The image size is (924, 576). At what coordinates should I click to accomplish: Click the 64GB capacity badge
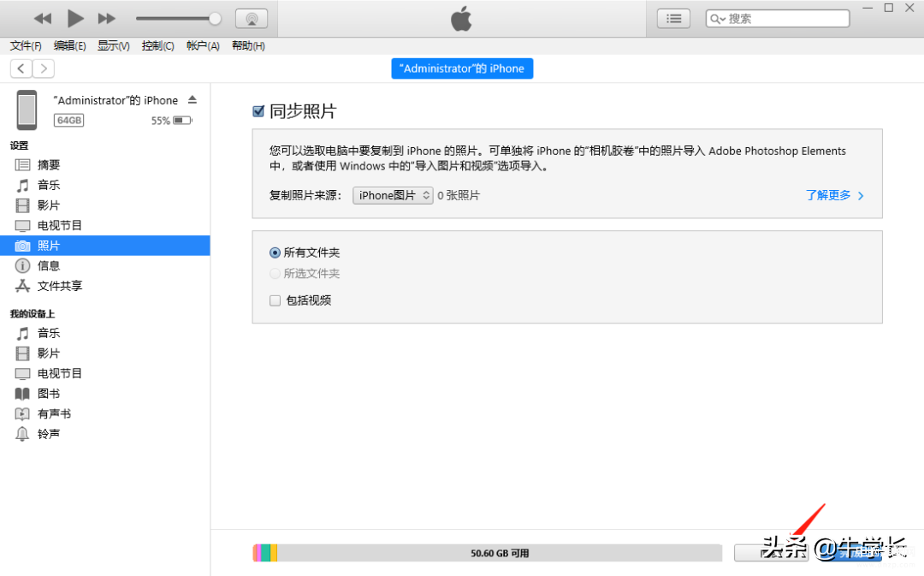[69, 121]
